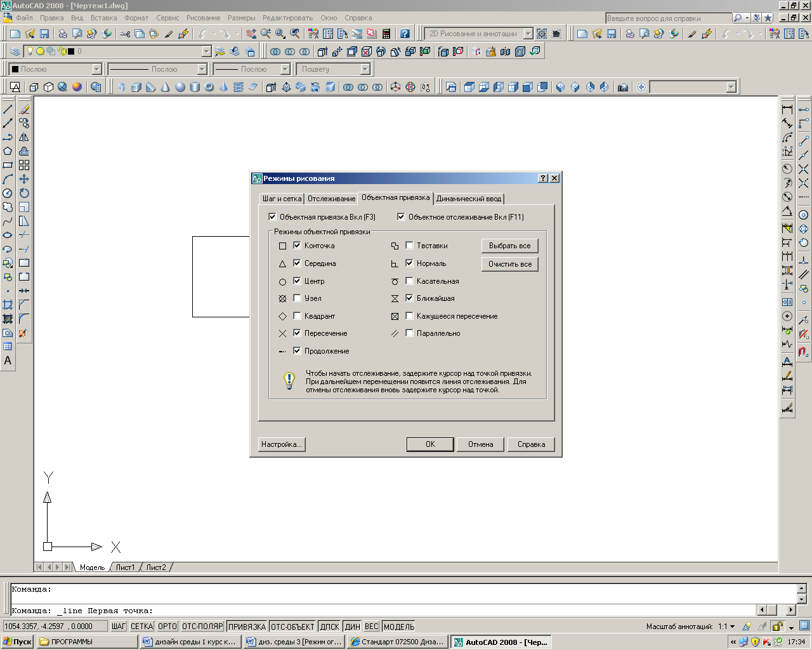
Task: Click the Справка button in the dialog
Action: coord(531,444)
